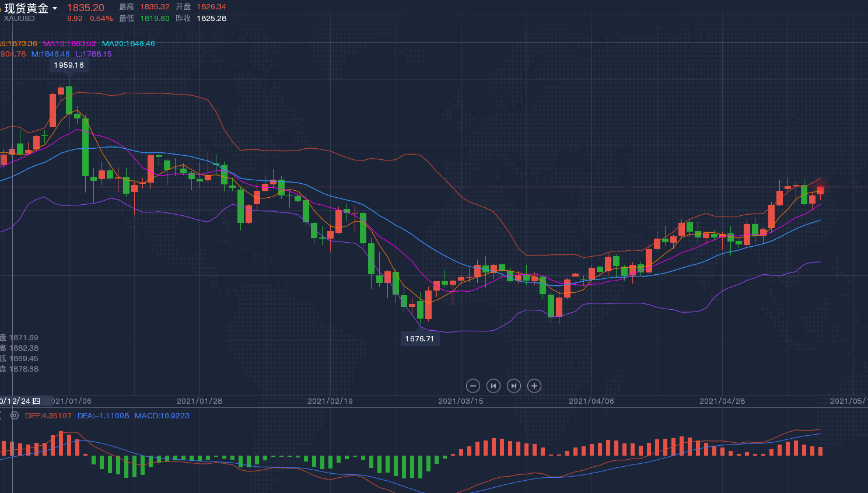Jump to previous candles with skip-back icon
This screenshot has width=868, height=493.
pos(494,386)
